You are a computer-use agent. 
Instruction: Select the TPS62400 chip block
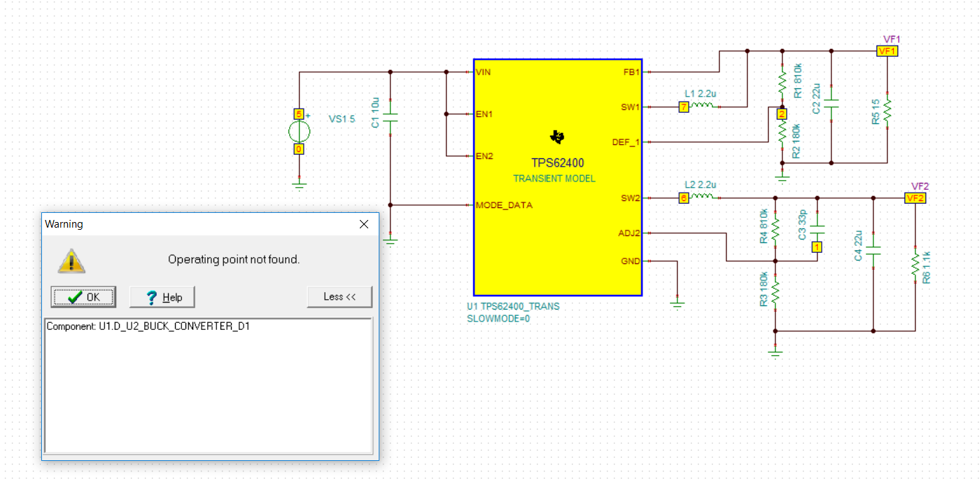point(558,177)
